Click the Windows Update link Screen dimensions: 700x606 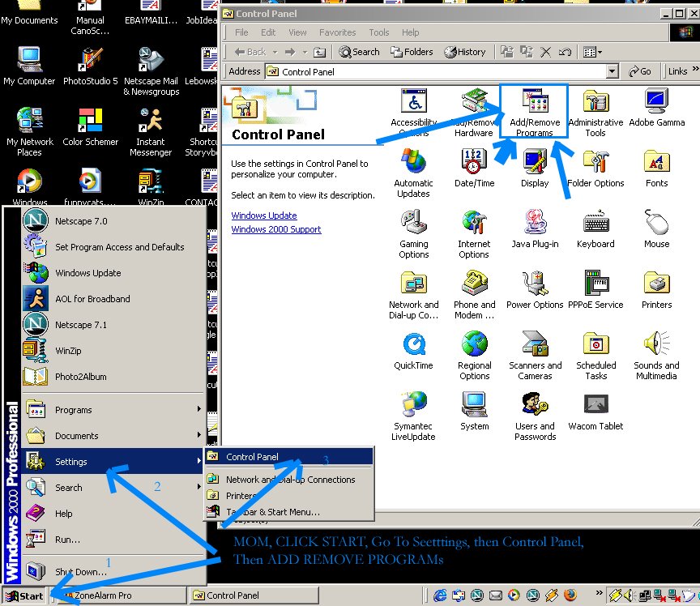pos(264,216)
